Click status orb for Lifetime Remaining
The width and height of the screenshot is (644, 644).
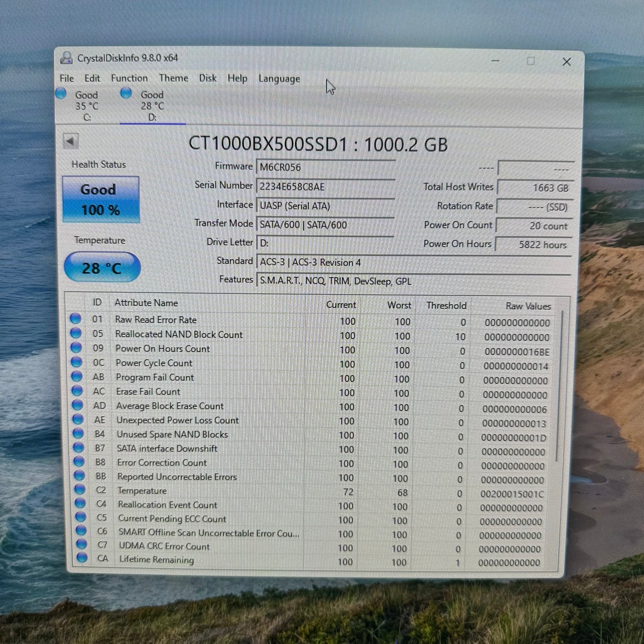click(x=82, y=557)
